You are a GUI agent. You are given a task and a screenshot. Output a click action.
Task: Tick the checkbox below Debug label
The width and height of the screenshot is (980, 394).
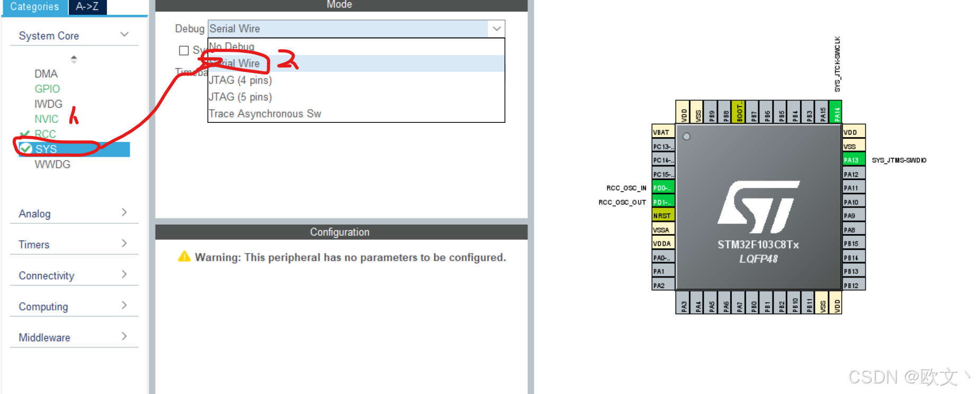pyautogui.click(x=184, y=50)
